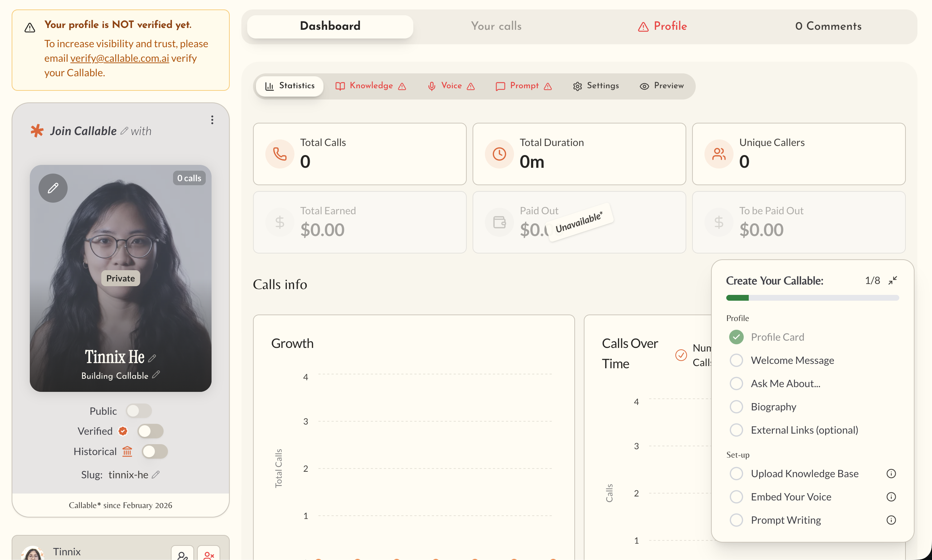This screenshot has height=560, width=932.
Task: Open the three-dot menu on the profile card
Action: (x=212, y=119)
